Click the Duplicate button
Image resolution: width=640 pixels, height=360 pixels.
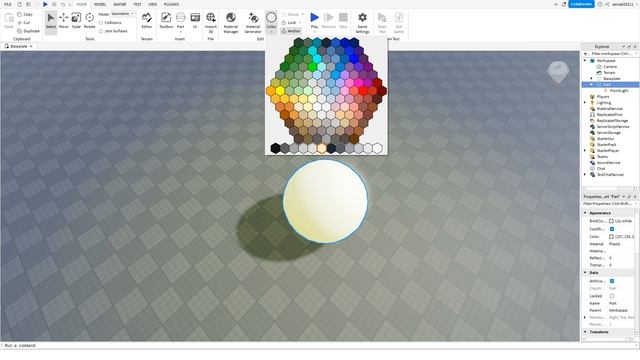coord(29,31)
